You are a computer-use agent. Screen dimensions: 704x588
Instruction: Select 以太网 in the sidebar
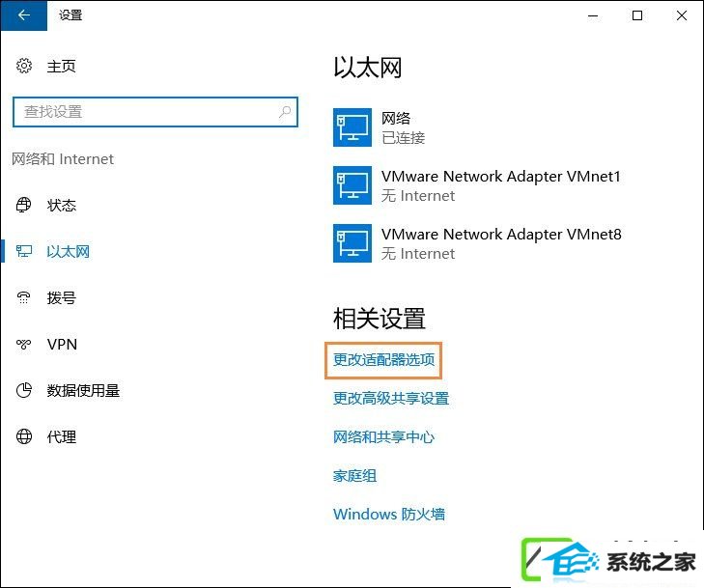click(69, 252)
